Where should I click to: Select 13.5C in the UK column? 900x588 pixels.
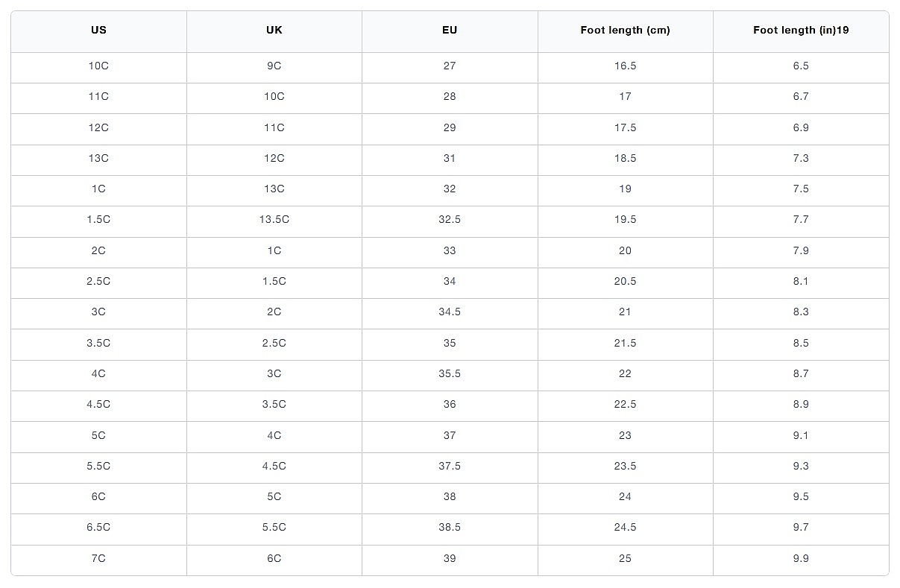pos(274,220)
